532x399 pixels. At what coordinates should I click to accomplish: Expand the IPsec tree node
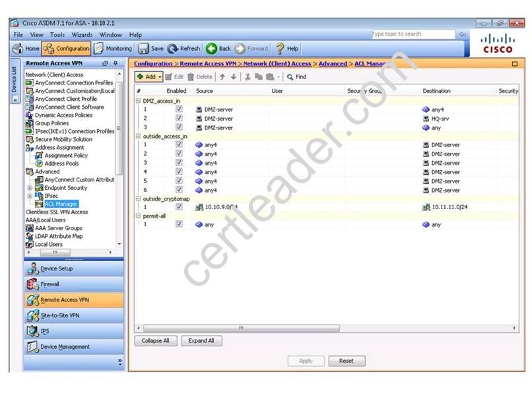(x=30, y=196)
